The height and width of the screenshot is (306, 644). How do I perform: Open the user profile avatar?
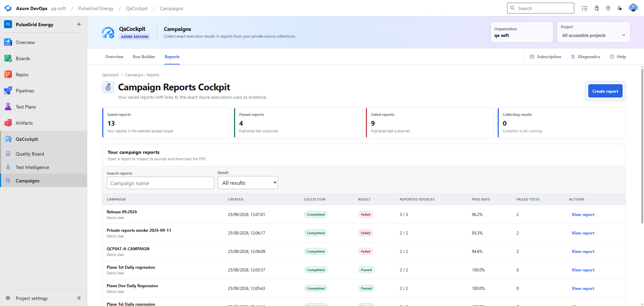pos(633,7)
